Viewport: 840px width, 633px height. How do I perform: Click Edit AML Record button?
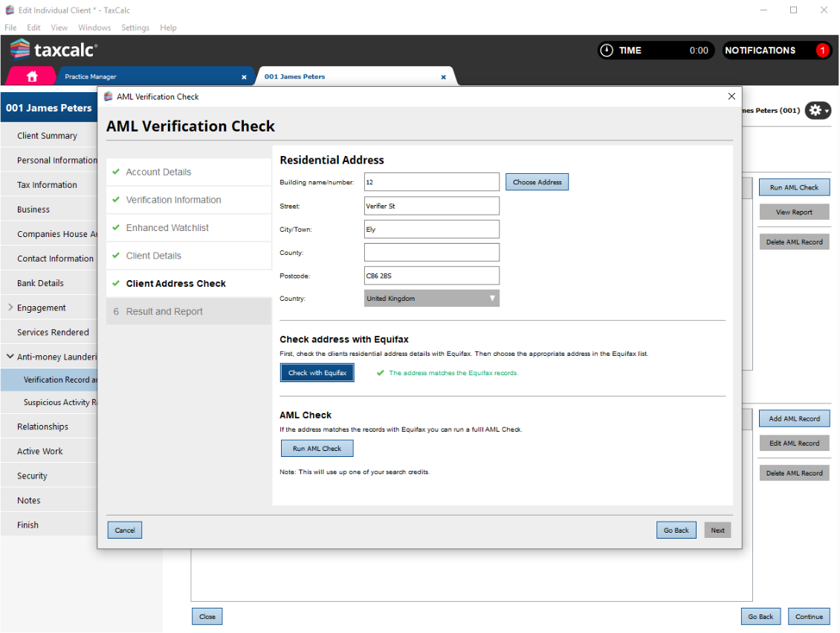point(794,443)
